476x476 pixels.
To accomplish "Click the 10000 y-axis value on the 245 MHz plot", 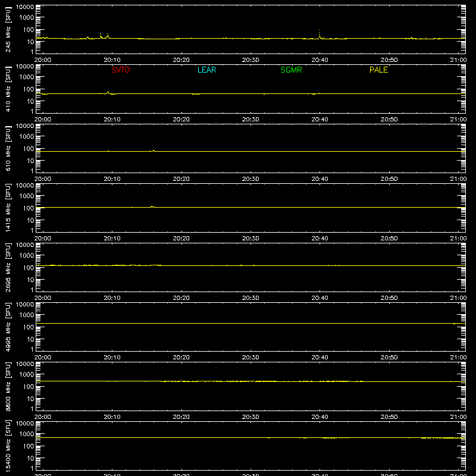I will pos(25,7).
